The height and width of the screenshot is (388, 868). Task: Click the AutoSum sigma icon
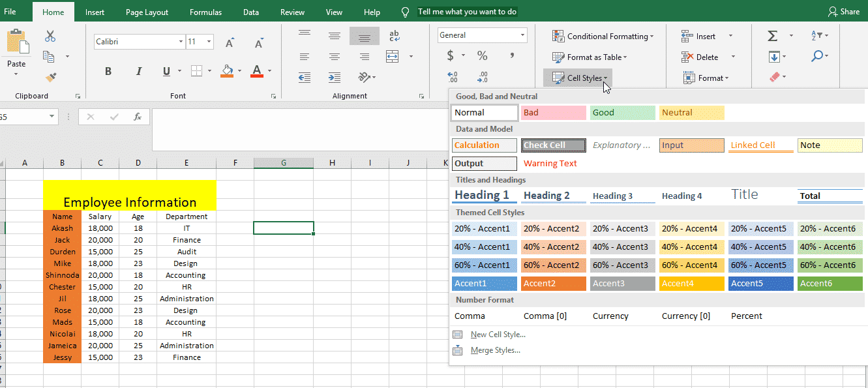click(773, 37)
